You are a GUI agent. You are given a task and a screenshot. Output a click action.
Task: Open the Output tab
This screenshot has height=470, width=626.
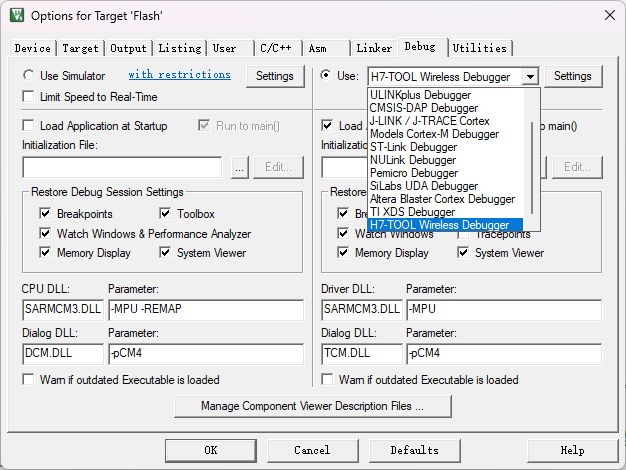coord(128,48)
